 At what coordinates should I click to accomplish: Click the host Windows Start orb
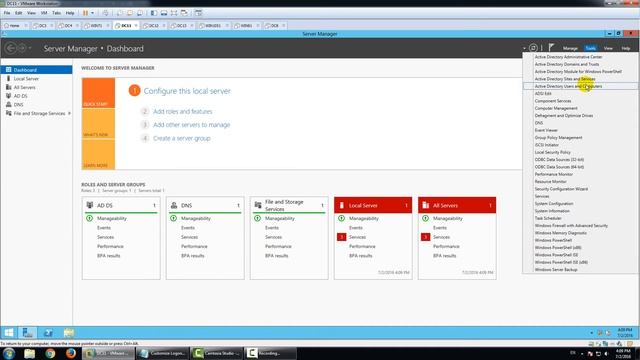pos(9,353)
